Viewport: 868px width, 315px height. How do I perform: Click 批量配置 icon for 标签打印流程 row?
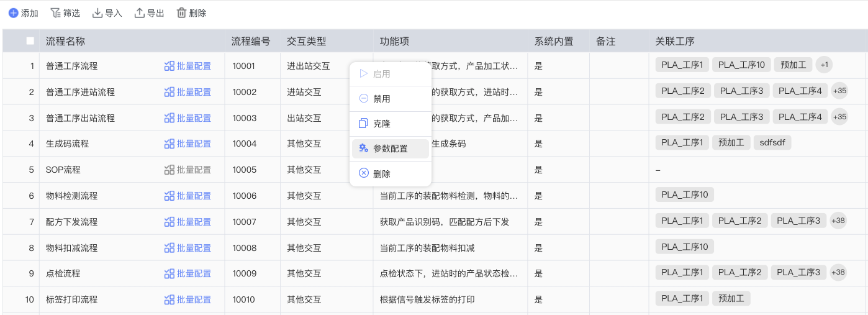pos(169,299)
